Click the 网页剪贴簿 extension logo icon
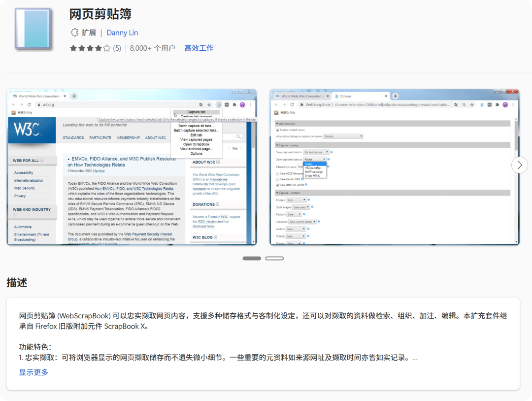This screenshot has width=532, height=401. 33,29
